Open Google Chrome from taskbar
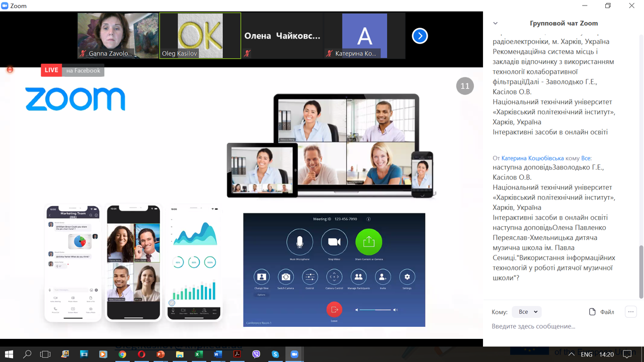 point(122,354)
